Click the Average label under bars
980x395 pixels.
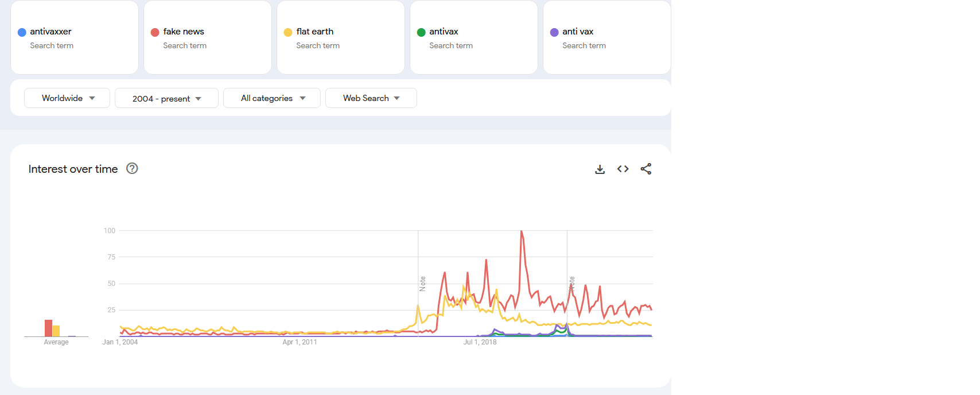[x=56, y=342]
